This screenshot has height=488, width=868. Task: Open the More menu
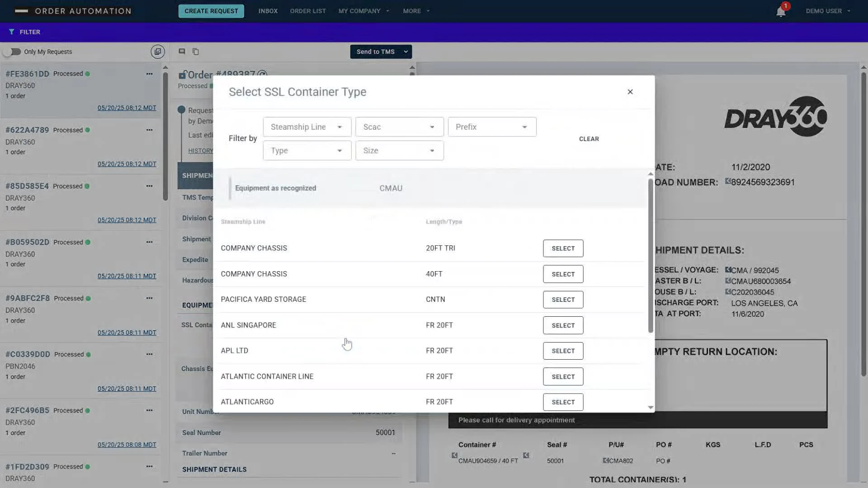click(x=416, y=11)
